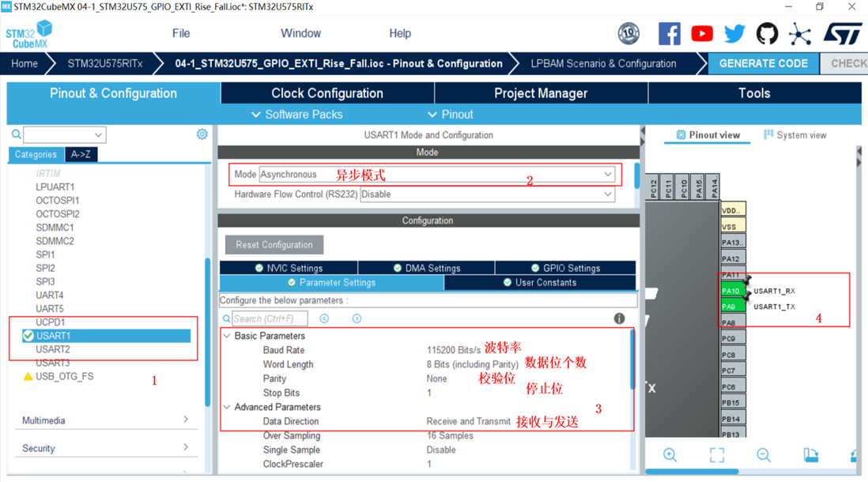This screenshot has width=868, height=482.
Task: Click the ST community network icon
Action: 800,34
